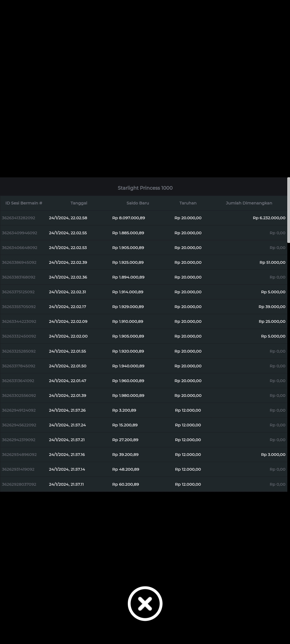Click the Starlight Princess 1000 title
Image resolution: width=290 pixels, height=644 pixels.
[145, 188]
